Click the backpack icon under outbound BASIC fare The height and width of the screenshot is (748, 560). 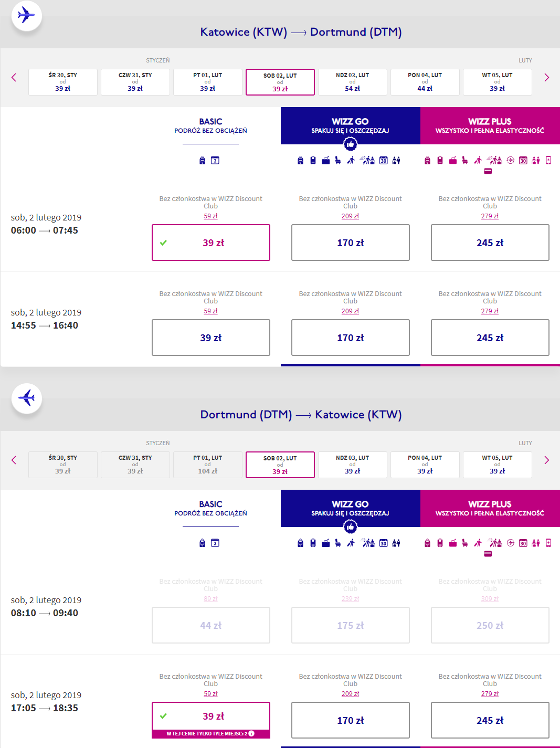(x=202, y=161)
